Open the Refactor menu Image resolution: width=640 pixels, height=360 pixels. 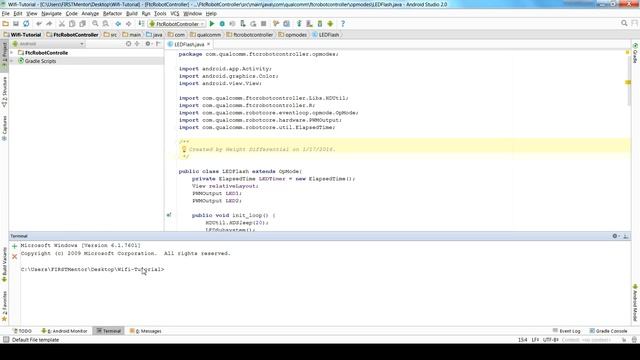112,13
